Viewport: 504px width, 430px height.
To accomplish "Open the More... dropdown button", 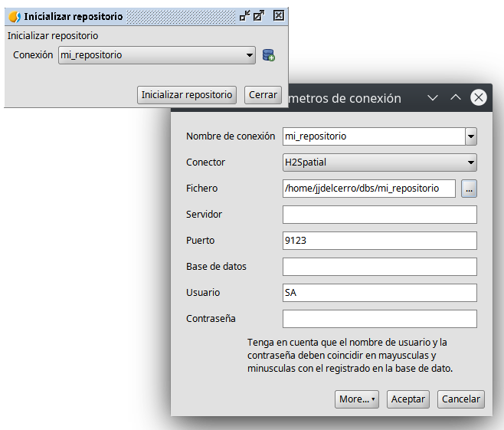I will tap(357, 399).
